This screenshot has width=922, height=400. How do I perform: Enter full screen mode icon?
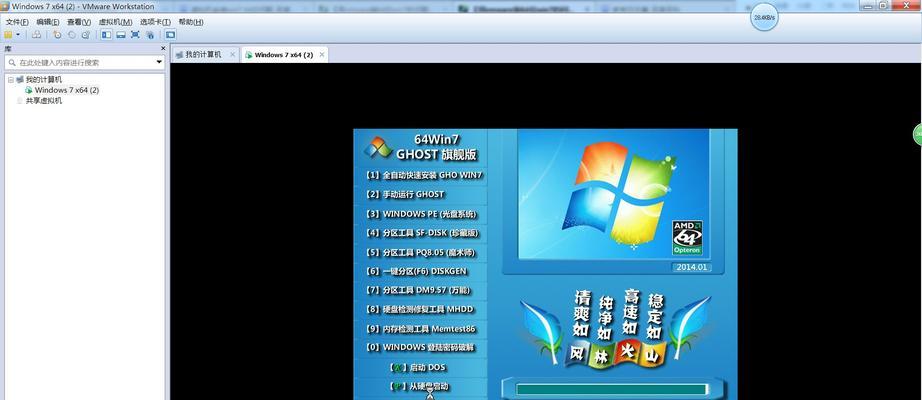[x=135, y=35]
